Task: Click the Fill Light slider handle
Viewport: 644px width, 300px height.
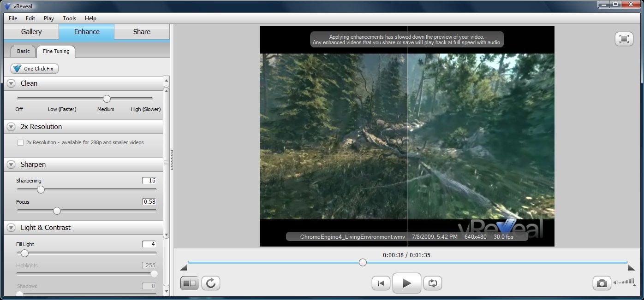Action: click(24, 253)
